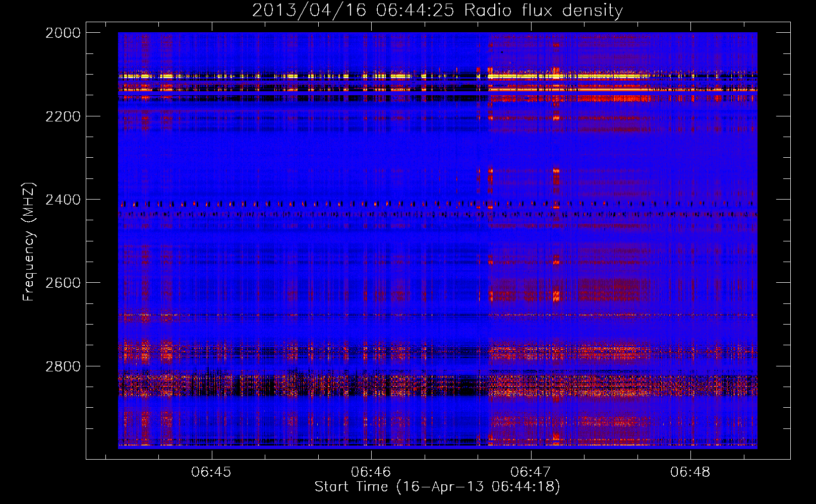Click the "Start Time (16-Apr-13 06:44:18)" axis label
Screen dimensions: 816x504
click(x=437, y=487)
